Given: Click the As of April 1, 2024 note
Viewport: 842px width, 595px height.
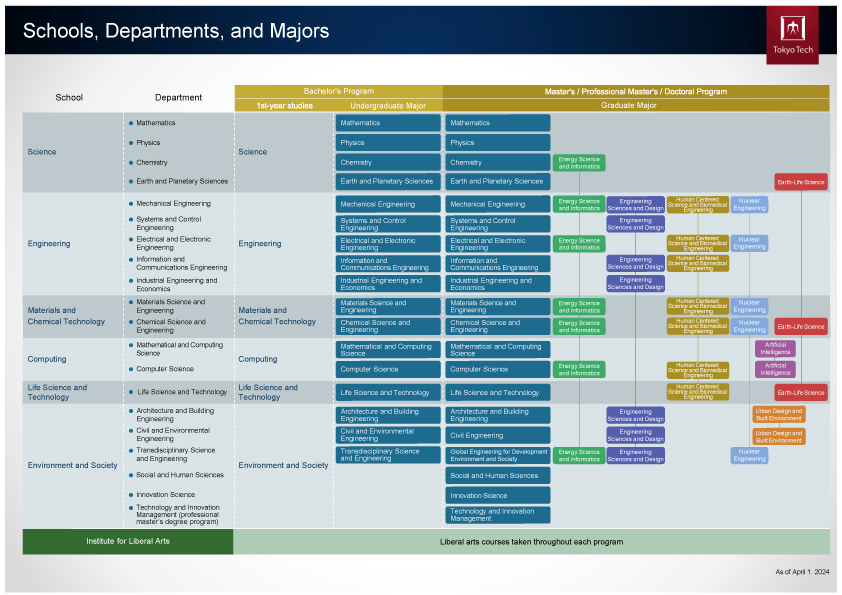Looking at the screenshot, I should [x=800, y=573].
